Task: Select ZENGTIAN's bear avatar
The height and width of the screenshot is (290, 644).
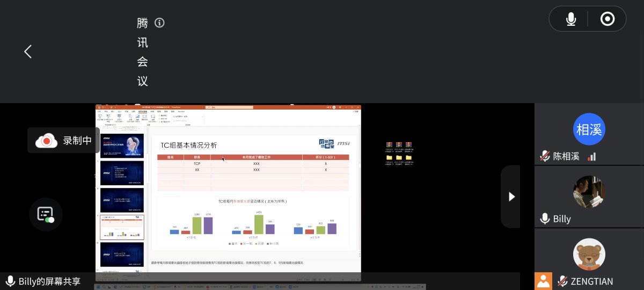Action: point(589,254)
